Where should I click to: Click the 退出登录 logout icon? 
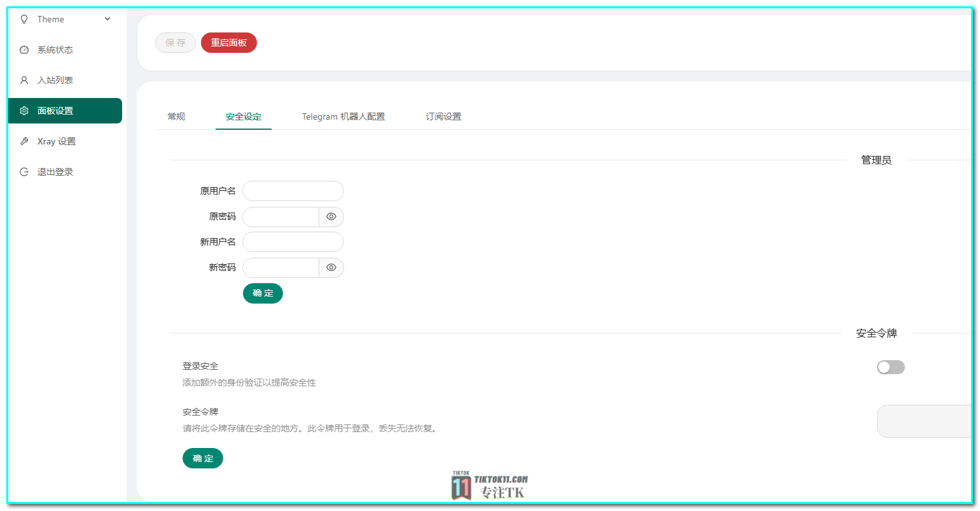(x=24, y=172)
